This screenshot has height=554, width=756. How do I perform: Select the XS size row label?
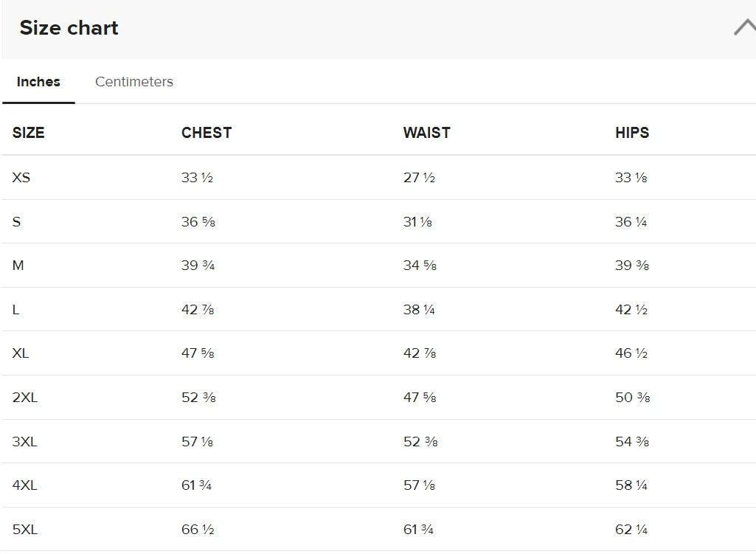tap(21, 178)
